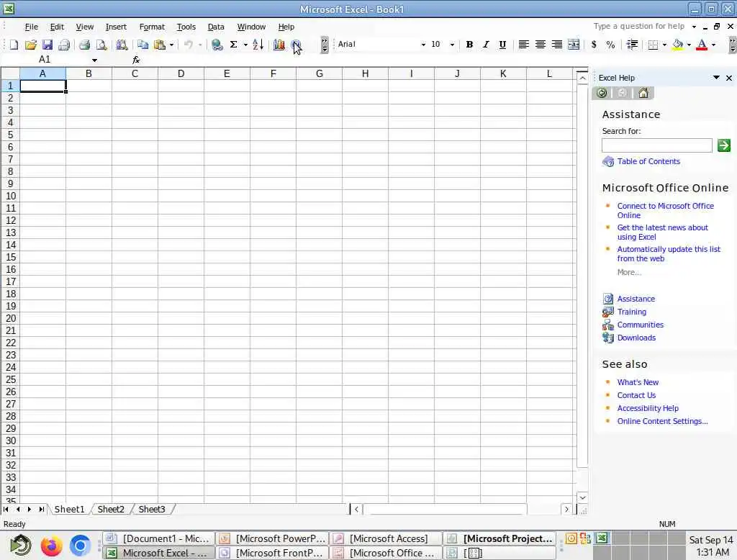Copy the selected cell
Image resolution: width=737 pixels, height=560 pixels.
(143, 45)
